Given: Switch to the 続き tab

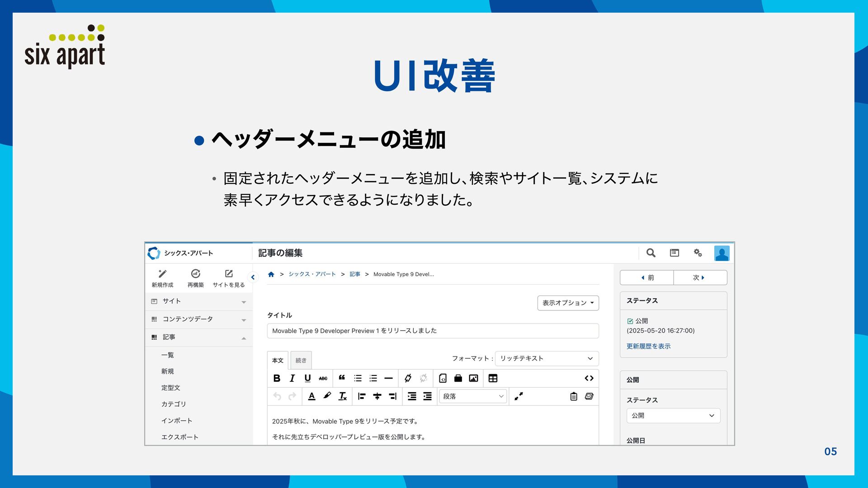Looking at the screenshot, I should pos(301,360).
